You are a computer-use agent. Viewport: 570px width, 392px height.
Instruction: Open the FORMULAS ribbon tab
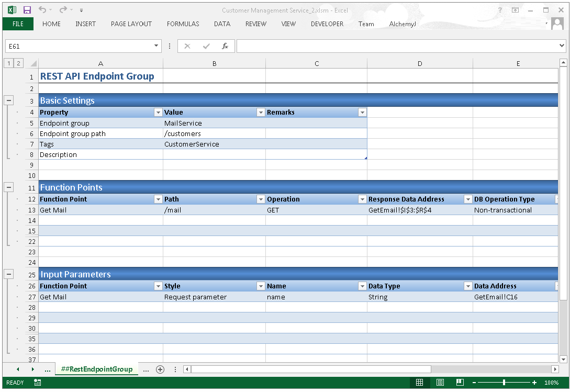click(183, 24)
